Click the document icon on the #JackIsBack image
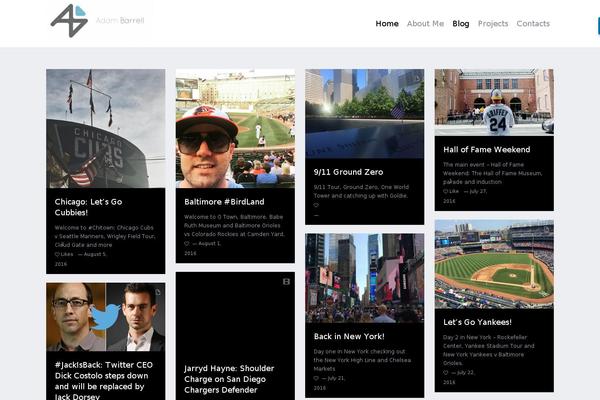Viewport: 600px width, 400px height. click(x=158, y=292)
